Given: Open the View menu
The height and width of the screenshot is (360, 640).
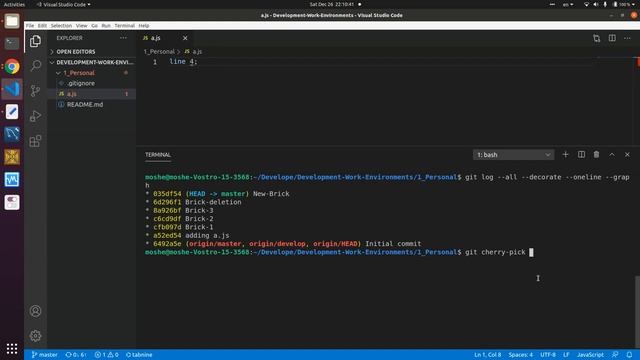Looking at the screenshot, I should [82, 25].
